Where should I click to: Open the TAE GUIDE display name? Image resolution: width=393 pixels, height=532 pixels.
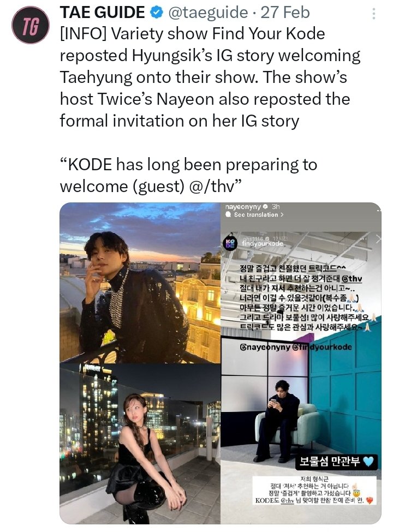coord(103,13)
